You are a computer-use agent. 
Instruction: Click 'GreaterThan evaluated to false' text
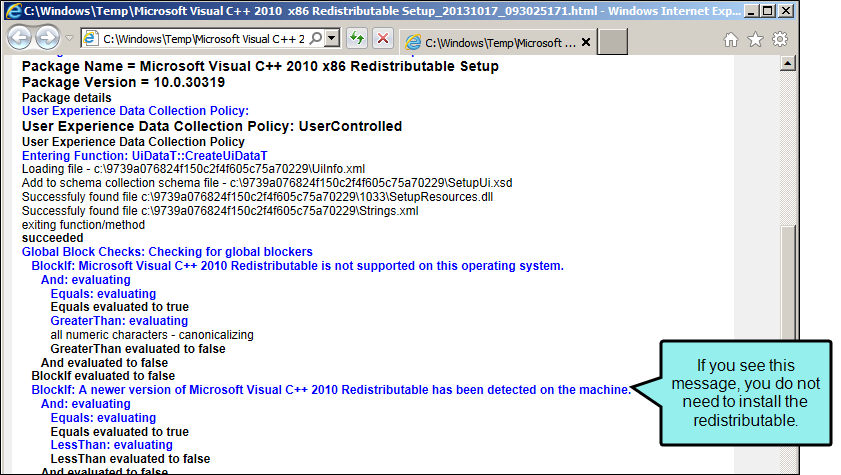[138, 349]
